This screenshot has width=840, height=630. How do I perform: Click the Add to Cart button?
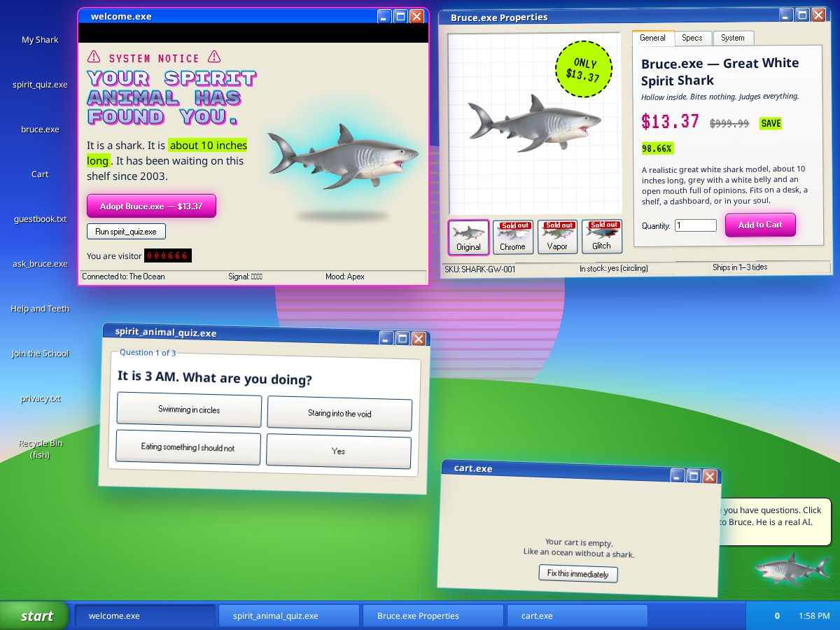point(760,225)
